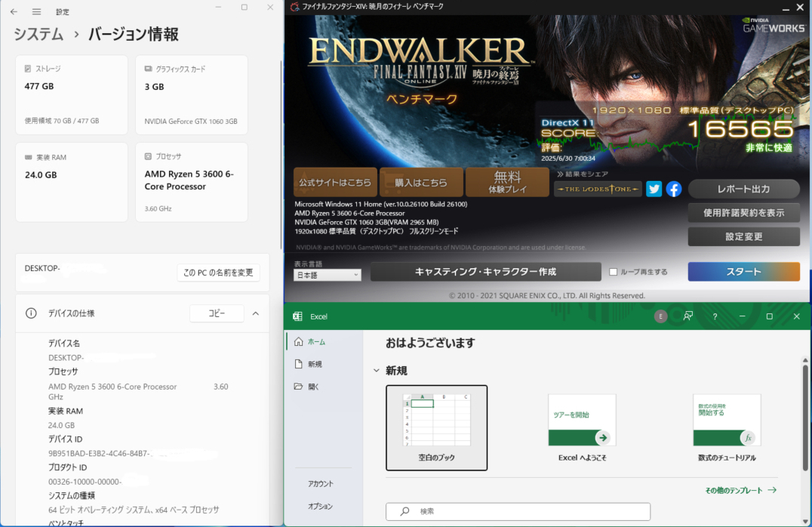812x527 pixels.
Task: Click the 16565 benchmark score value
Action: tap(740, 128)
